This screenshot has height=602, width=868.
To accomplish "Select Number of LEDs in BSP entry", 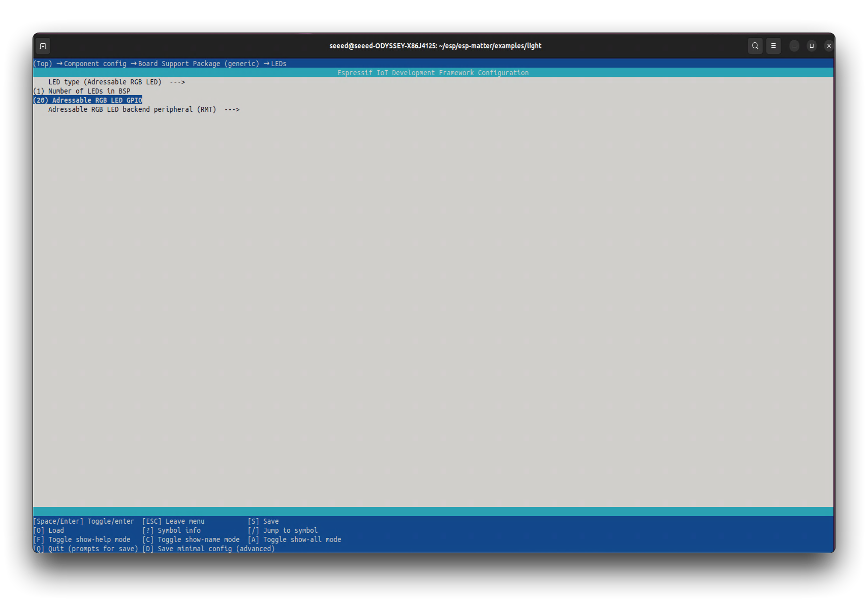I will click(82, 91).
